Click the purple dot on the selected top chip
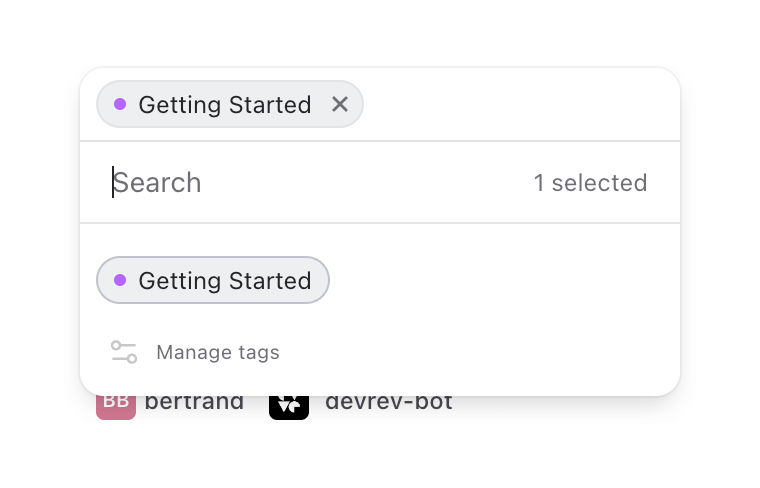This screenshot has height=488, width=760. (x=120, y=104)
